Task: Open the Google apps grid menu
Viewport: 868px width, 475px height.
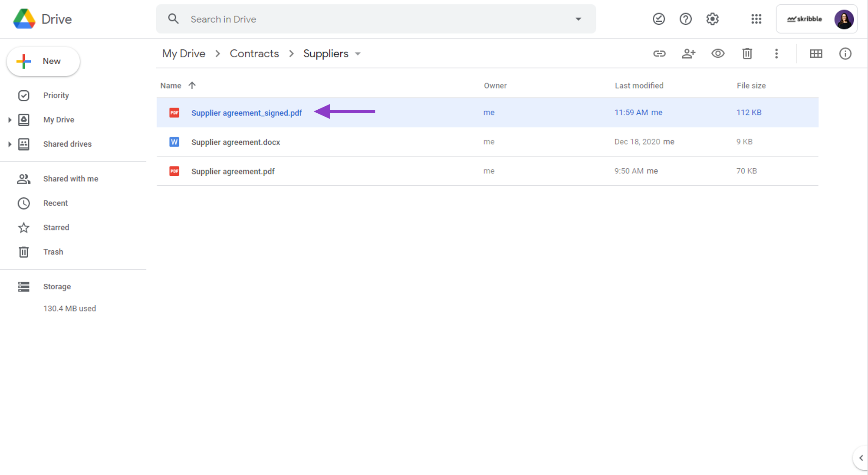Action: (756, 19)
